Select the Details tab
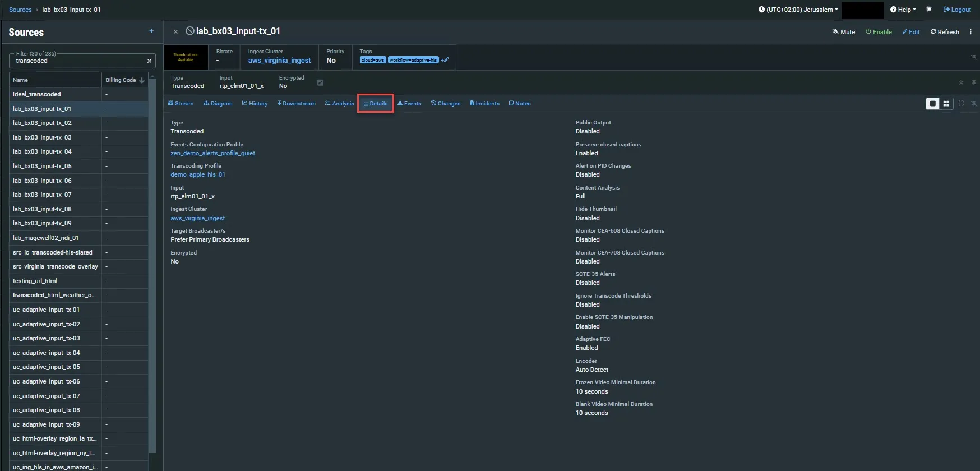The height and width of the screenshot is (471, 980). pos(376,104)
